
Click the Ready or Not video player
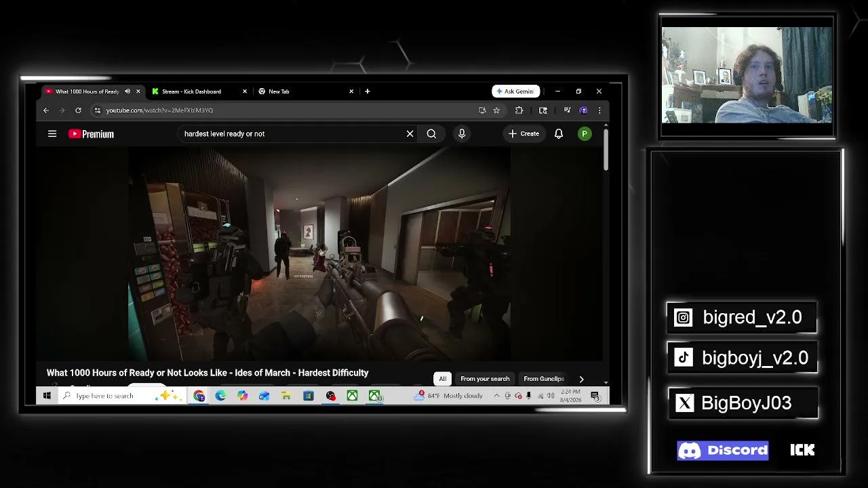pyautogui.click(x=319, y=253)
